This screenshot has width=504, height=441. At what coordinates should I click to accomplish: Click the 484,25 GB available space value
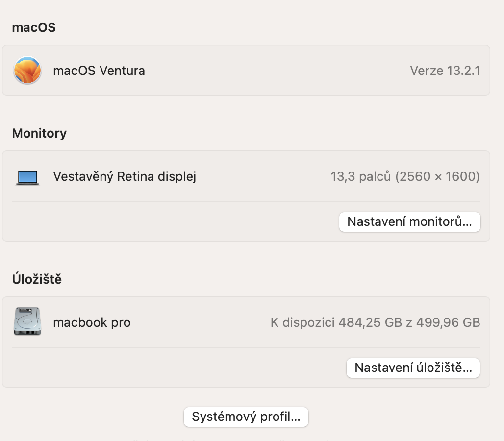(366, 322)
